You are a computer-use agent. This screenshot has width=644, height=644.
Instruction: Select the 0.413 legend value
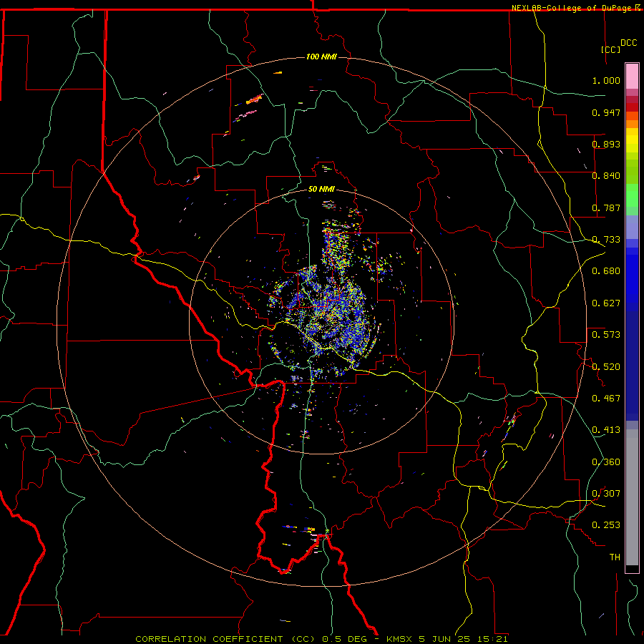[606, 430]
